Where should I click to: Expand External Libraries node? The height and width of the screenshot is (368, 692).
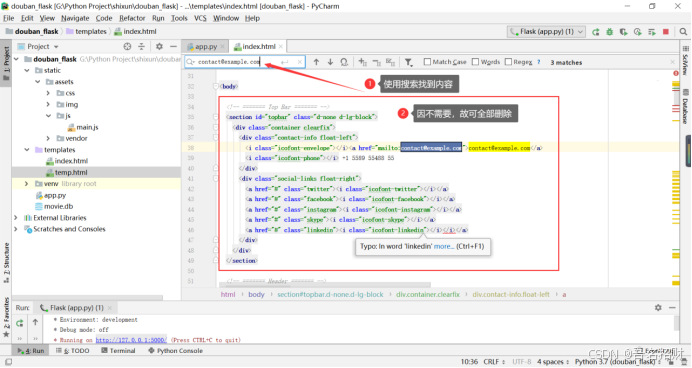coord(16,218)
